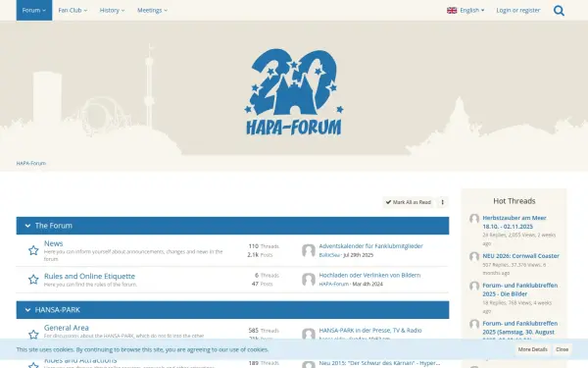Click the Hot Threads heading
The image size is (588, 368).
click(514, 201)
